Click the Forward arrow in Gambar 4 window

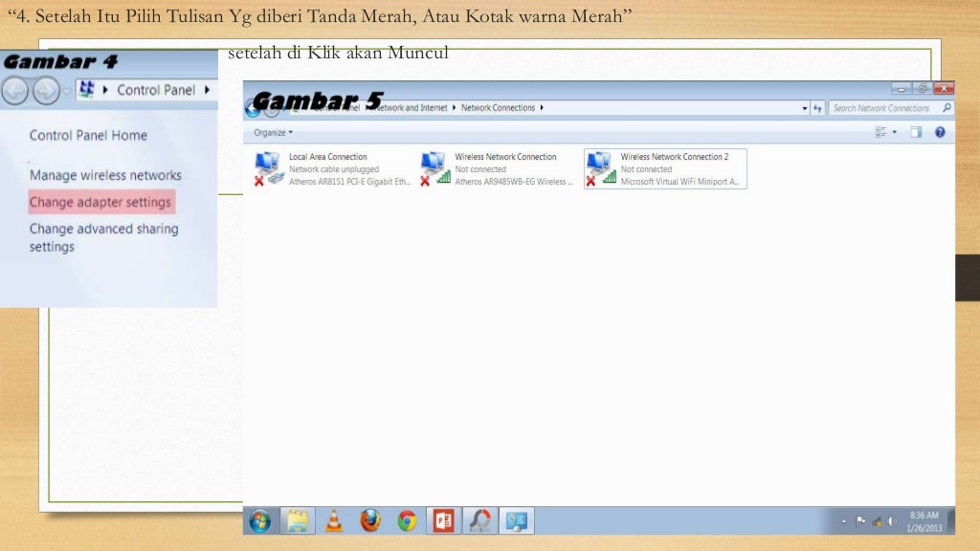point(46,91)
